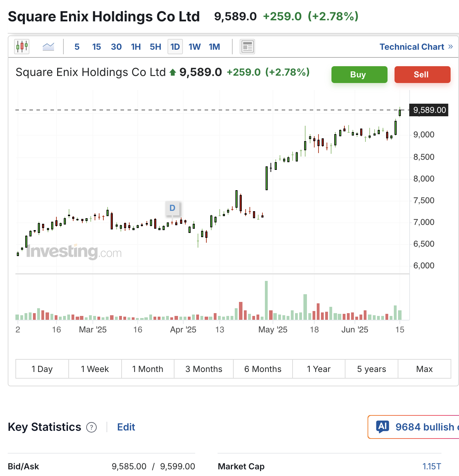
Task: Show the 6 Months range
Action: pos(263,369)
